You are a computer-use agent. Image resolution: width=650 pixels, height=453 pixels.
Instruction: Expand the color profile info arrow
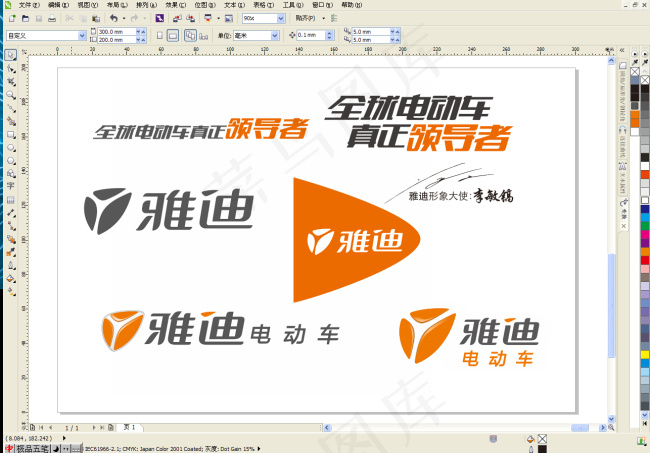(259, 448)
